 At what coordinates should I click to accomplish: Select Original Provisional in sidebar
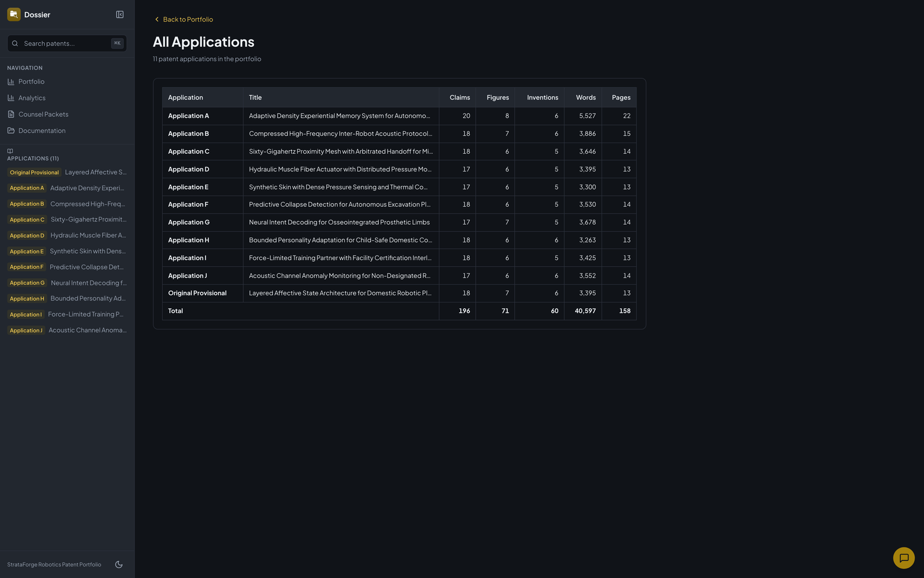coord(67,172)
